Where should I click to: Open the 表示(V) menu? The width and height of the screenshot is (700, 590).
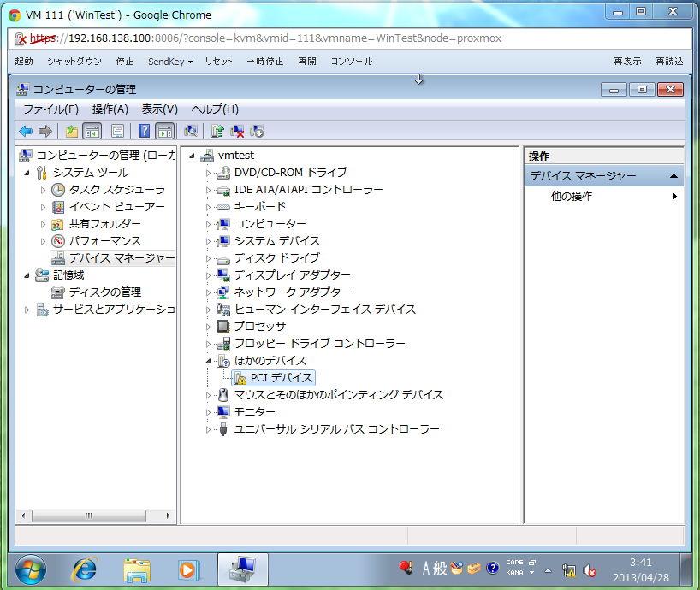159,109
